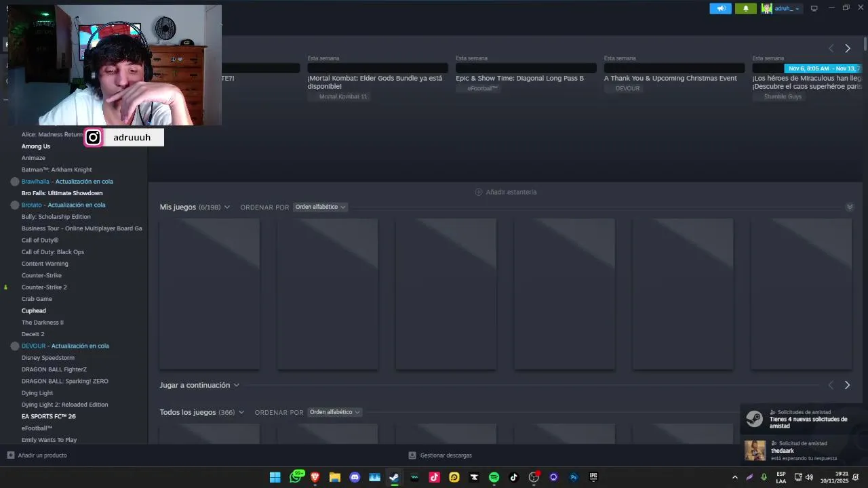Click the adruh_ profile avatar
Viewport: 868px width, 488px height.
pos(766,8)
